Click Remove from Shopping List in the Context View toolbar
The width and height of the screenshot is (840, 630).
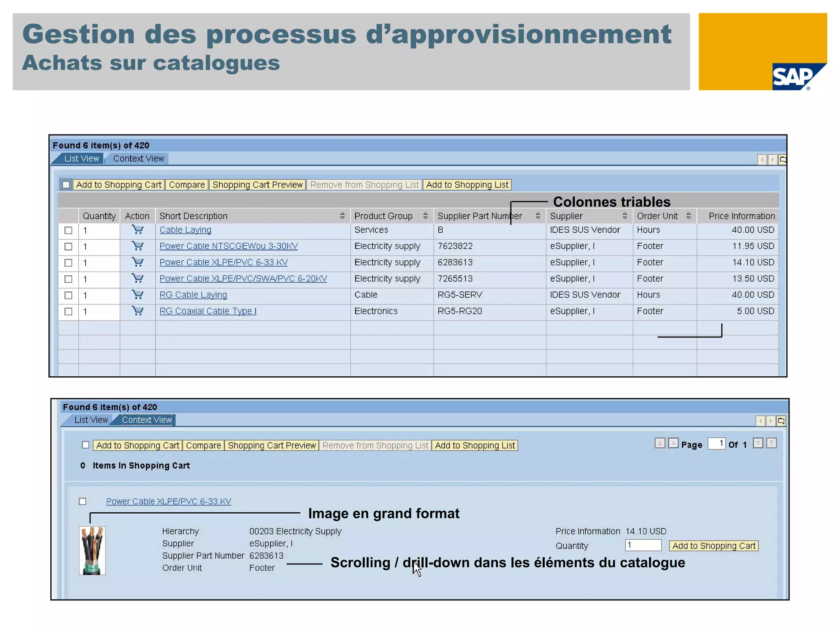click(375, 446)
